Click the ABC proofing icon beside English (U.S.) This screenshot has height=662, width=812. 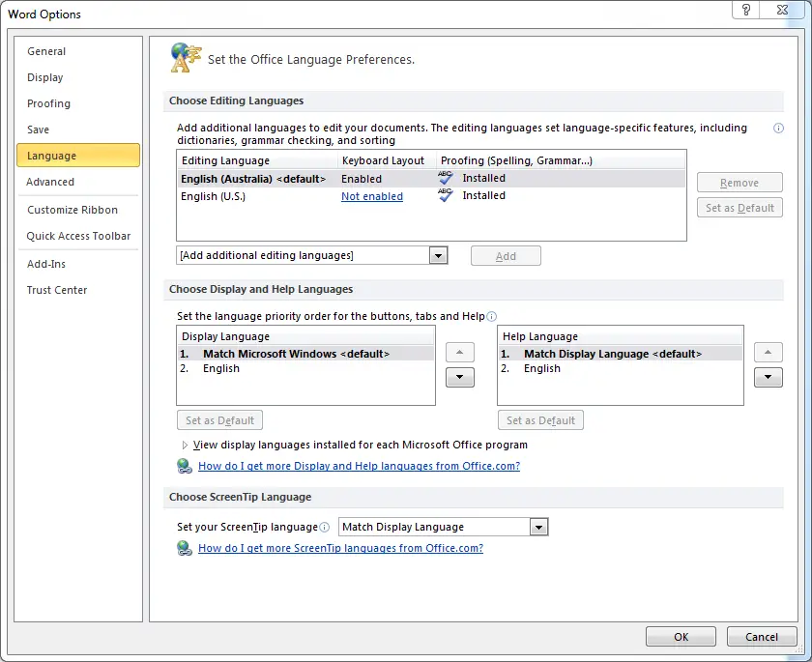445,195
